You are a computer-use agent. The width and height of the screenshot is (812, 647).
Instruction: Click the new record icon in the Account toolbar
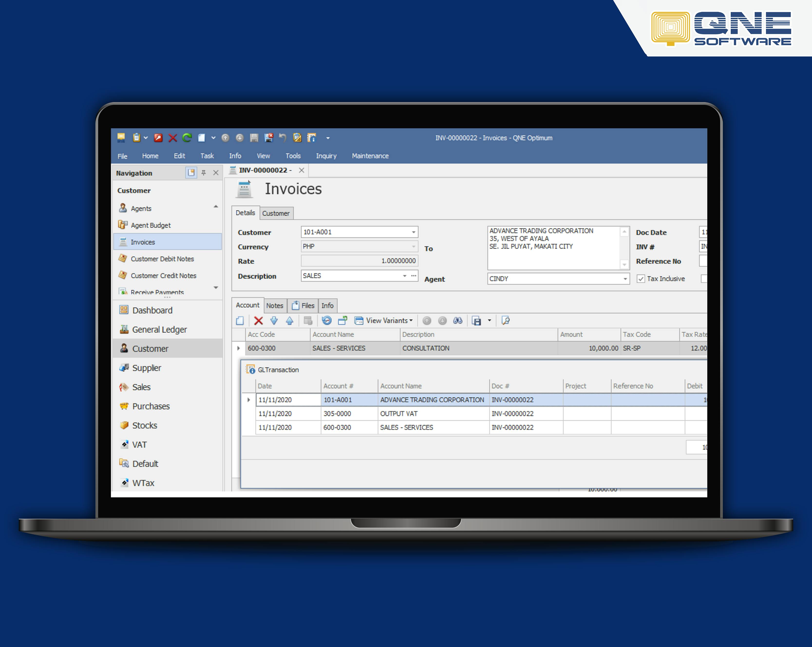pos(240,321)
